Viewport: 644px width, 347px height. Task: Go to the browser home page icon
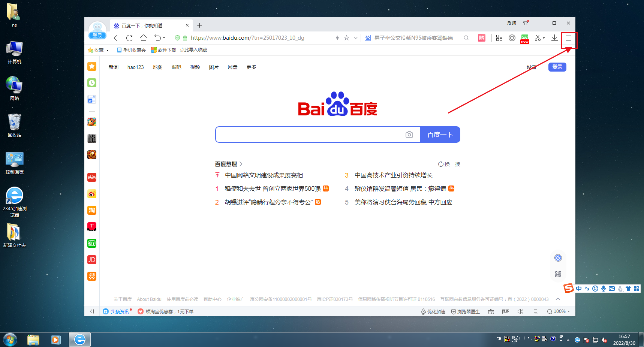coord(144,38)
